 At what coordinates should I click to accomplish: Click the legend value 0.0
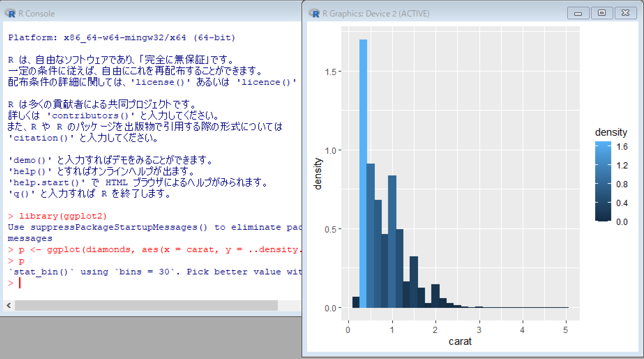pyautogui.click(x=622, y=222)
